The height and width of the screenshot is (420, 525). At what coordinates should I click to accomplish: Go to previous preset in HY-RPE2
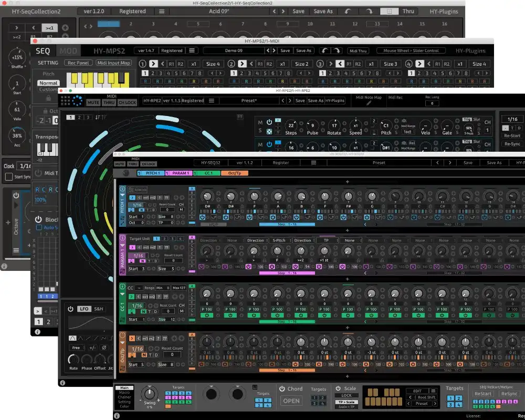coord(282,100)
